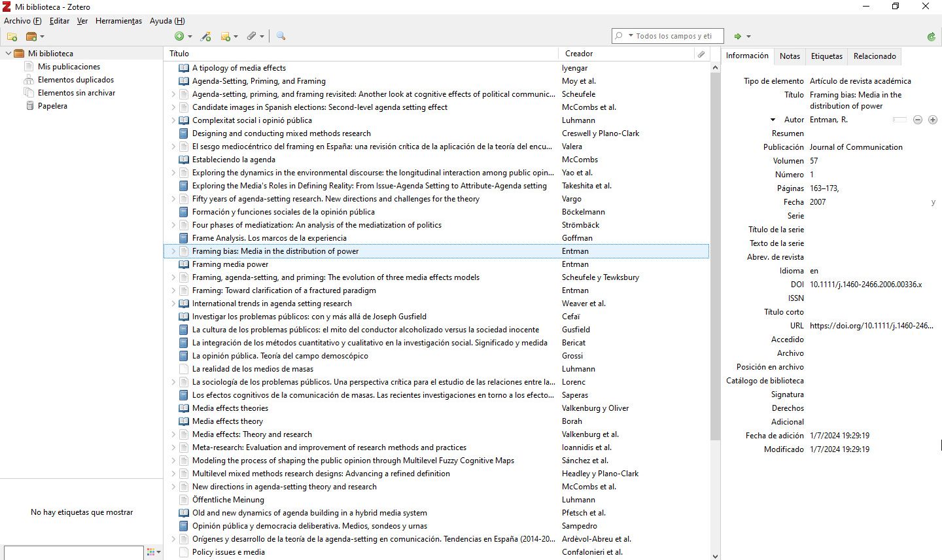Screen dimensions: 942x560
Task: Open the Editar menu
Action: 59,21
